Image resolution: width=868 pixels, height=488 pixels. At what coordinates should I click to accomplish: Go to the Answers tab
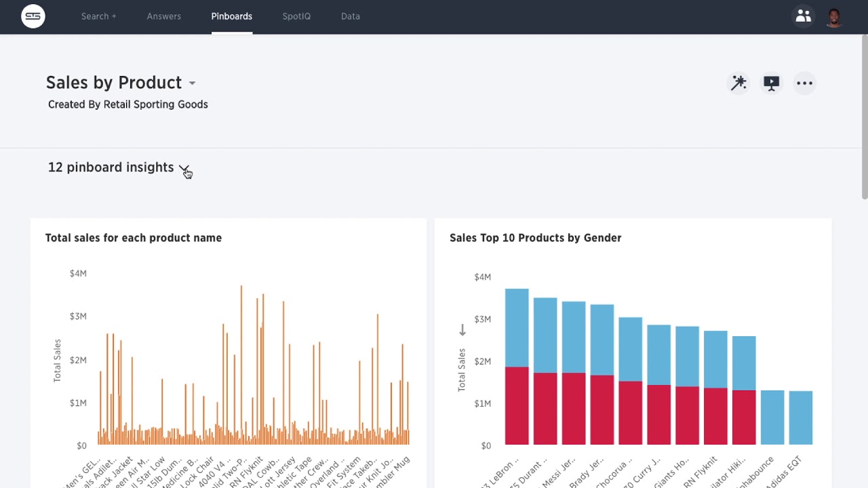[163, 16]
